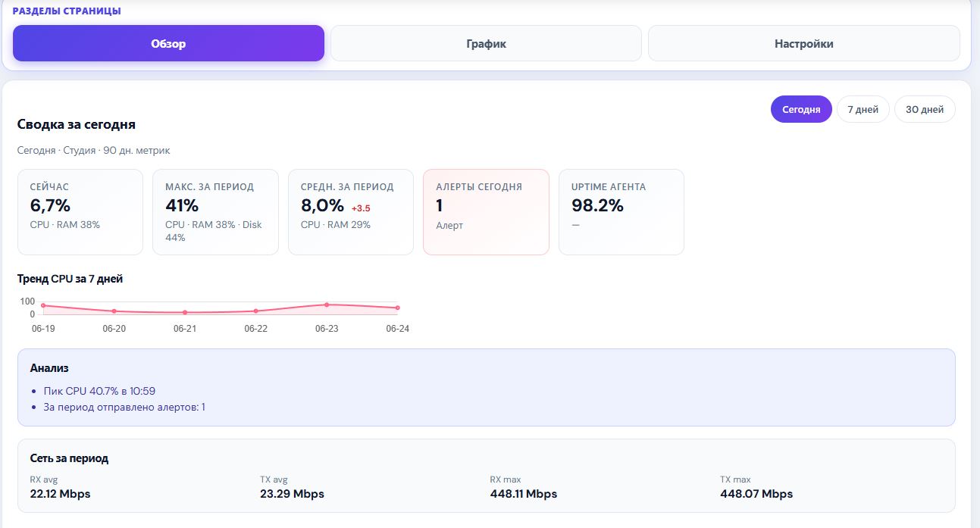980x528 pixels.
Task: Click the 06-22 point on CPU trend
Action: [255, 311]
